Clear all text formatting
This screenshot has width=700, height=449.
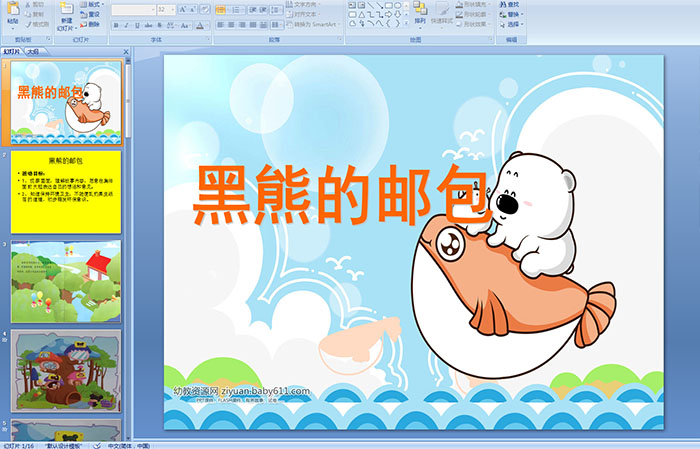click(x=205, y=10)
